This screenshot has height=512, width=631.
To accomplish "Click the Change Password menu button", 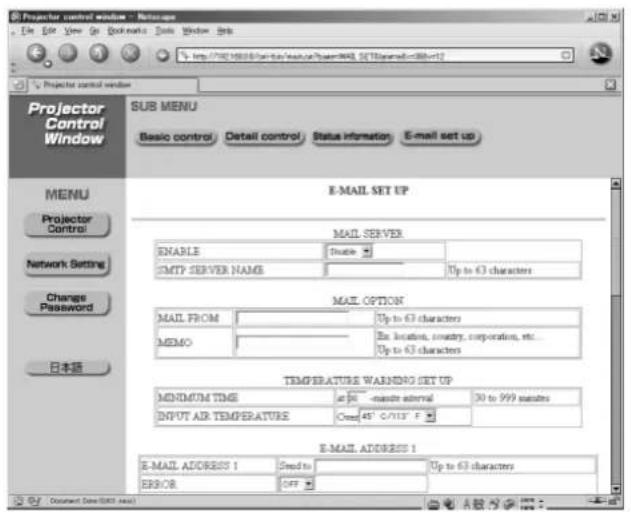I will 66,303.
